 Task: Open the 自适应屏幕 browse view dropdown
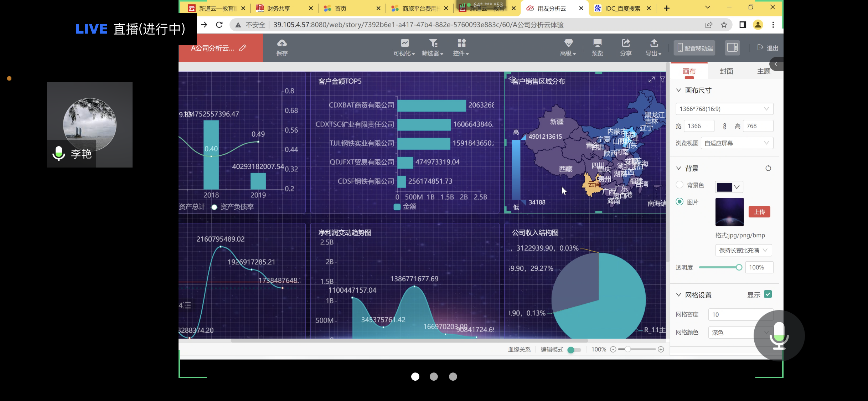tap(737, 143)
